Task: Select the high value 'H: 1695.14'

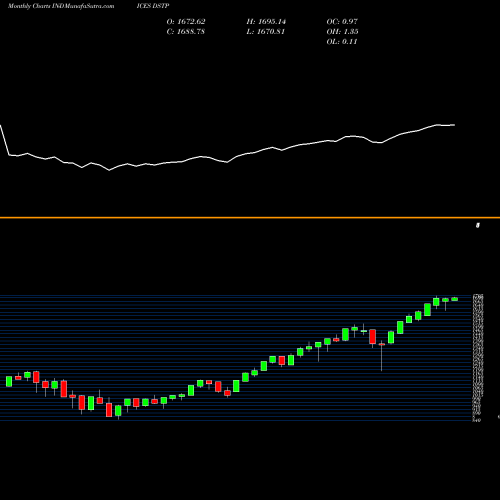Action: (266, 21)
